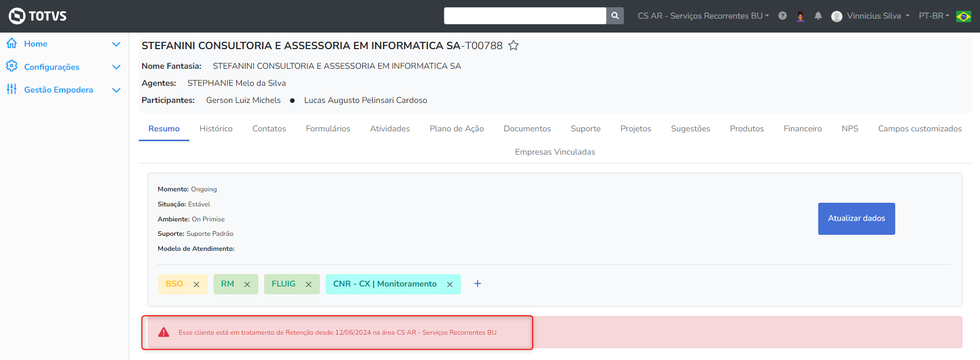Image resolution: width=980 pixels, height=360 pixels.
Task: Favorite the client with the star icon
Action: pyautogui.click(x=513, y=46)
